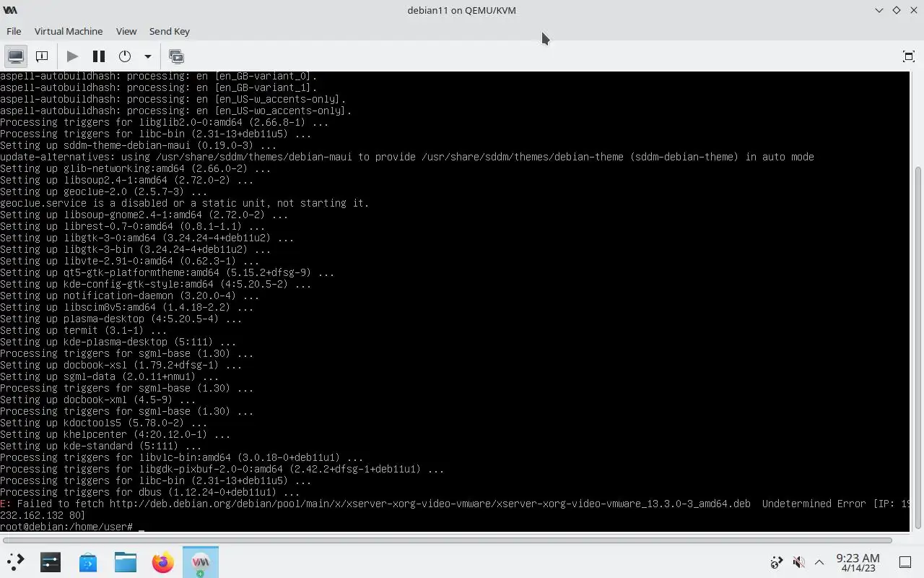Click 'Setting up sddm-theme-debian-maui' line
924x578 pixels.
pos(138,145)
